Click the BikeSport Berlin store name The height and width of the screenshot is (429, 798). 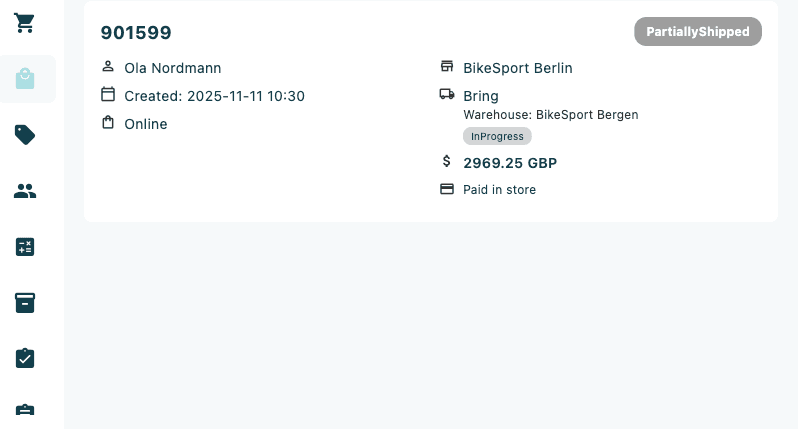[x=518, y=68]
